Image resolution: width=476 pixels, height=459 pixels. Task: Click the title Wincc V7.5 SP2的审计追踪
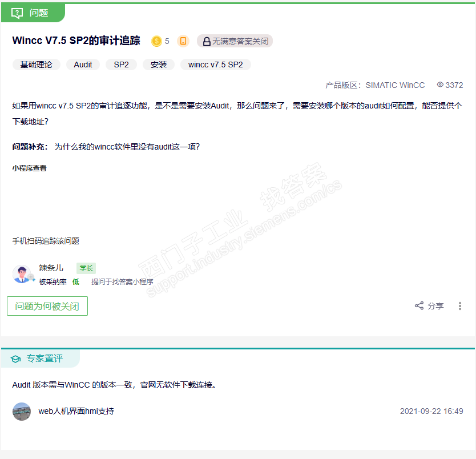[76, 41]
